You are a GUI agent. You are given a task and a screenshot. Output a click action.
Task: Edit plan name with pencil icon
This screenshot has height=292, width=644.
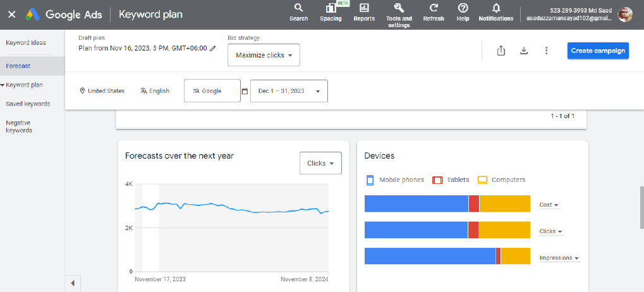212,48
